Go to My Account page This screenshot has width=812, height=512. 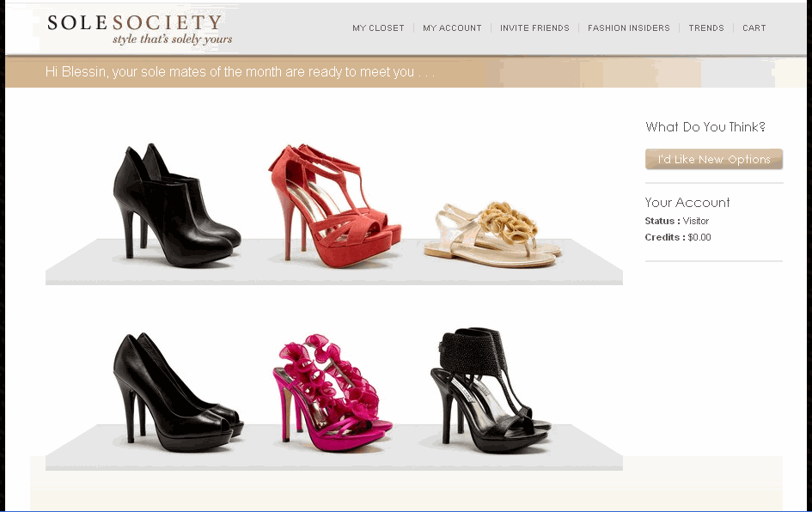tap(452, 28)
